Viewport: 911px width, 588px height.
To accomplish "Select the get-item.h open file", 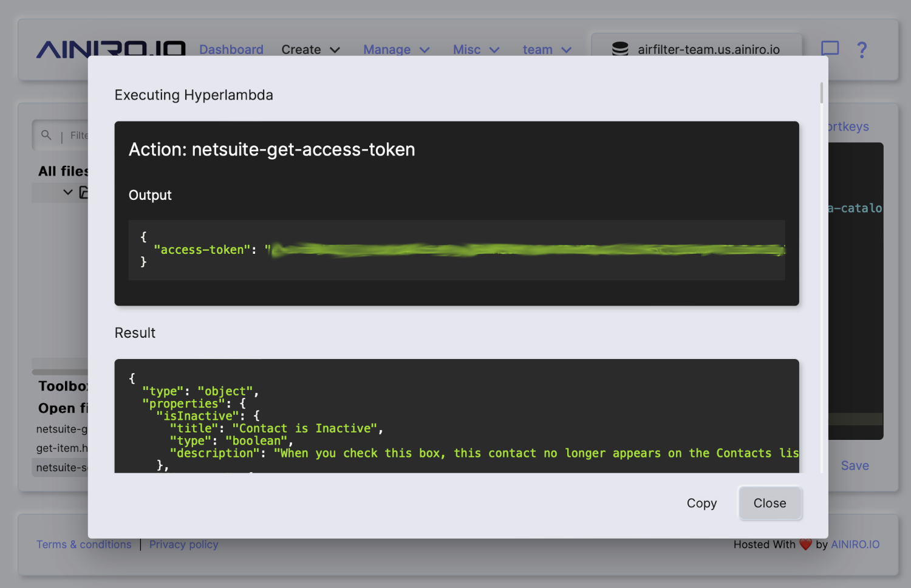I will click(62, 448).
